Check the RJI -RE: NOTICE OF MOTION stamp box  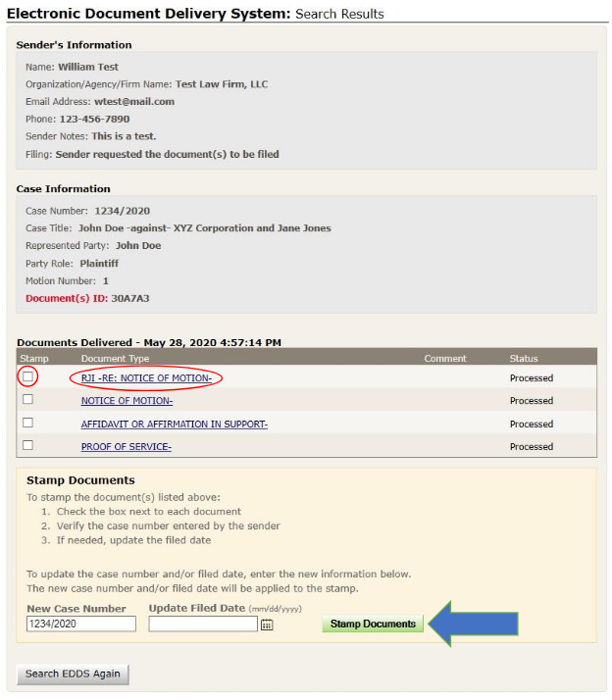tap(28, 377)
